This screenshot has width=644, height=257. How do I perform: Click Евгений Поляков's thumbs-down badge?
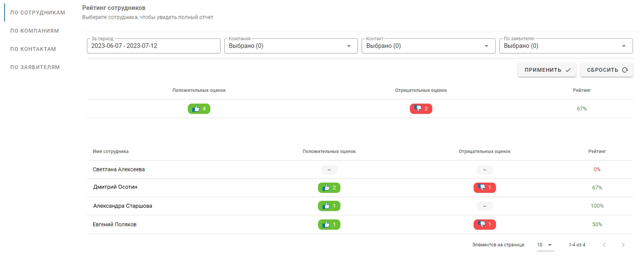(485, 224)
